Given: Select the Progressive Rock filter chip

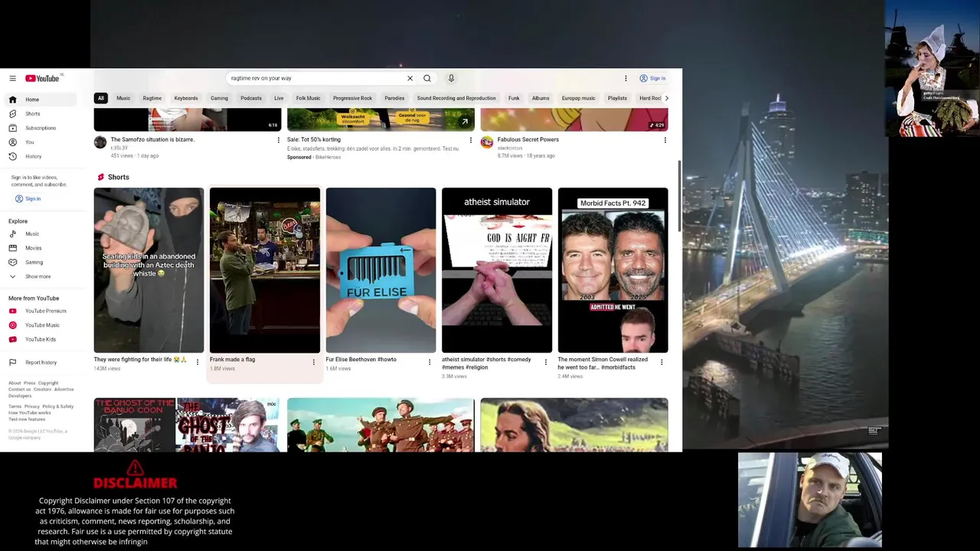Looking at the screenshot, I should pos(352,98).
